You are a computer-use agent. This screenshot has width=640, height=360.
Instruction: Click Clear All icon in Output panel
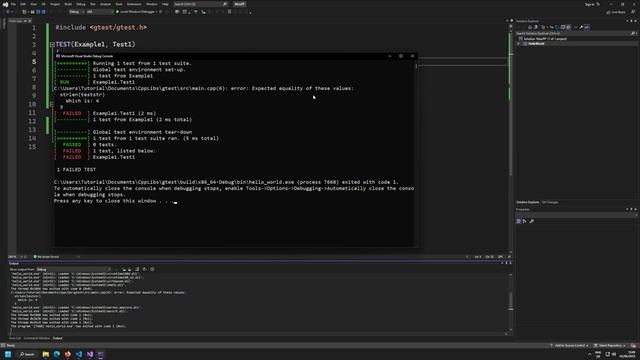[137, 269]
